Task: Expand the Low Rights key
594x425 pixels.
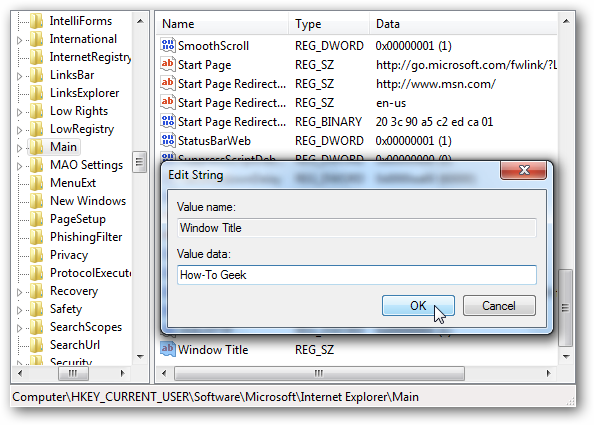Action: point(20,112)
